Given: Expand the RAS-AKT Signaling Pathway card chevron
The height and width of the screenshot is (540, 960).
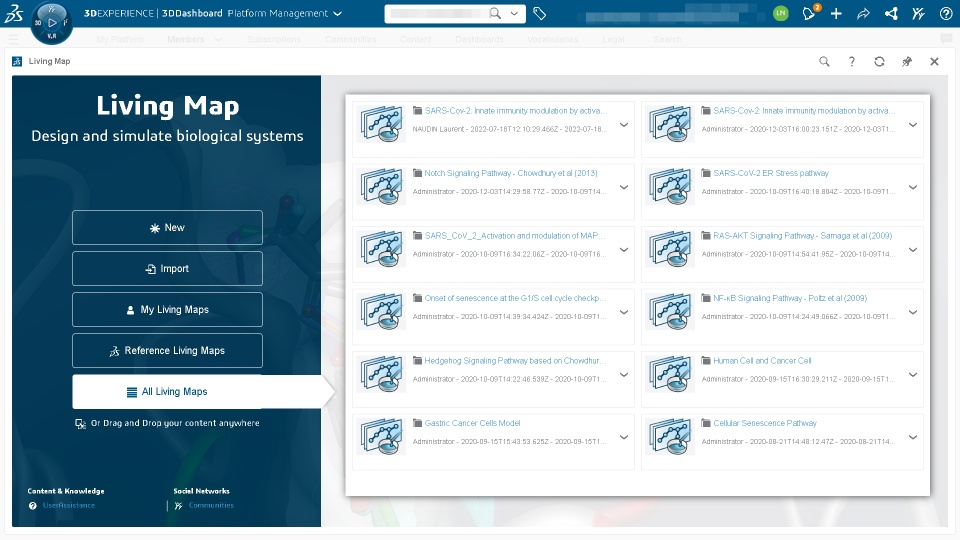Looking at the screenshot, I should pyautogui.click(x=913, y=250).
